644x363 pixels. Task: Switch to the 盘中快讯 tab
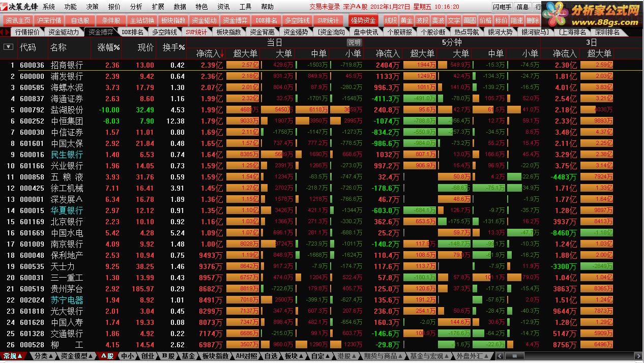coord(366,32)
